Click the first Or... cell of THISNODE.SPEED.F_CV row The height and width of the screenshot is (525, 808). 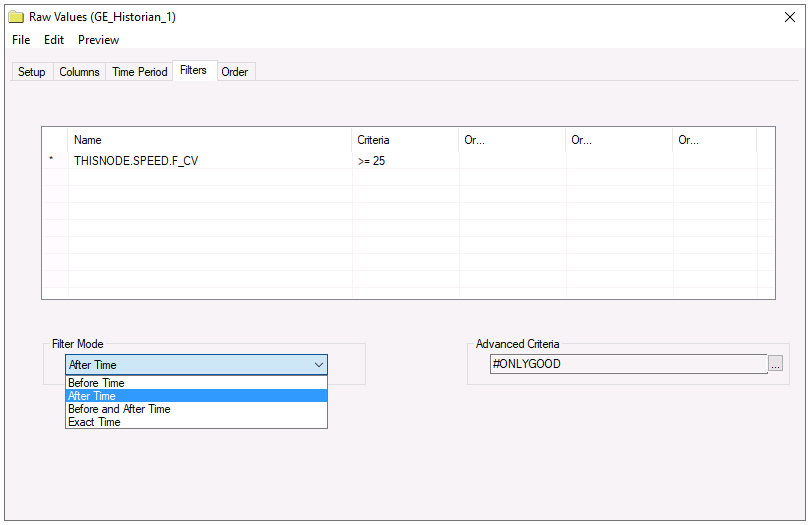513,161
